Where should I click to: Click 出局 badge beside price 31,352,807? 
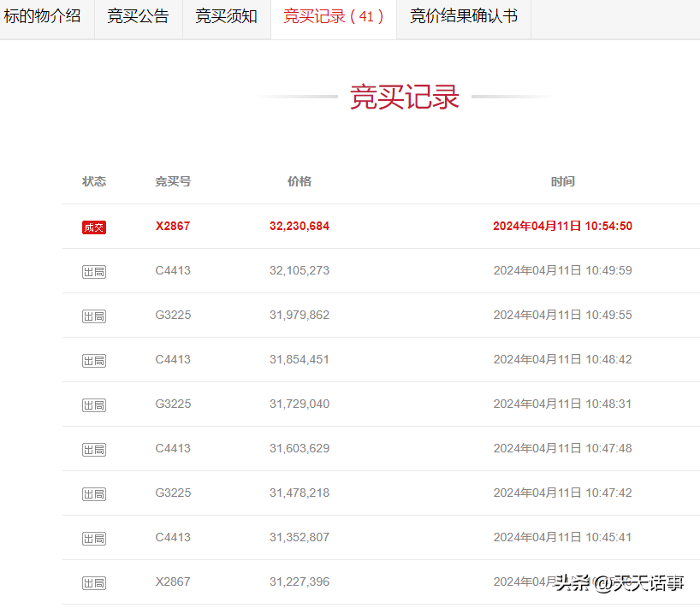click(x=94, y=539)
